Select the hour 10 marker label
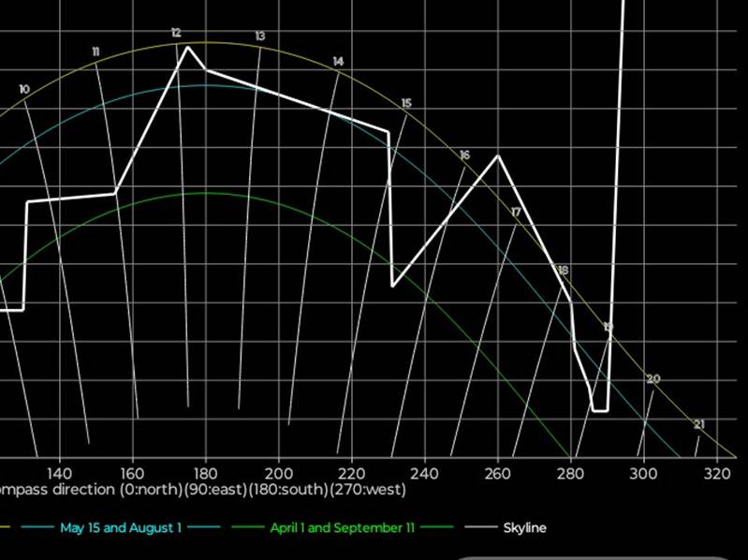 [23, 89]
